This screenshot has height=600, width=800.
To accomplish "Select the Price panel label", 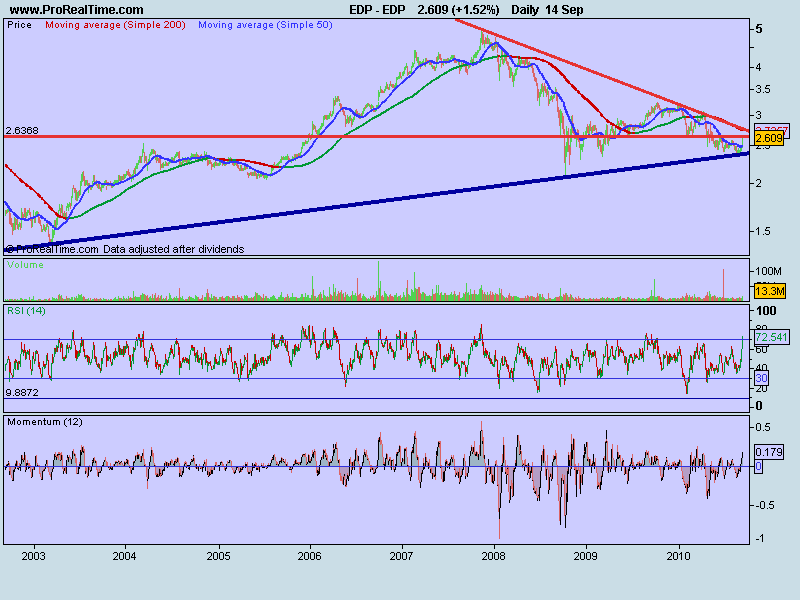I will click(19, 24).
